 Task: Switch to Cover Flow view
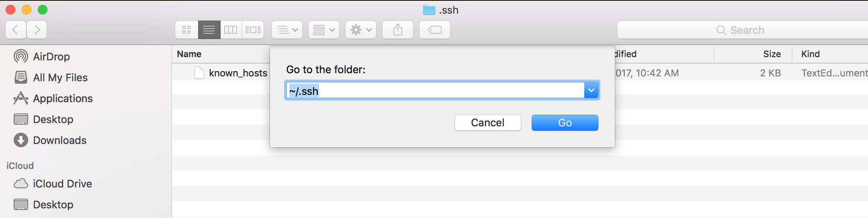tap(253, 30)
